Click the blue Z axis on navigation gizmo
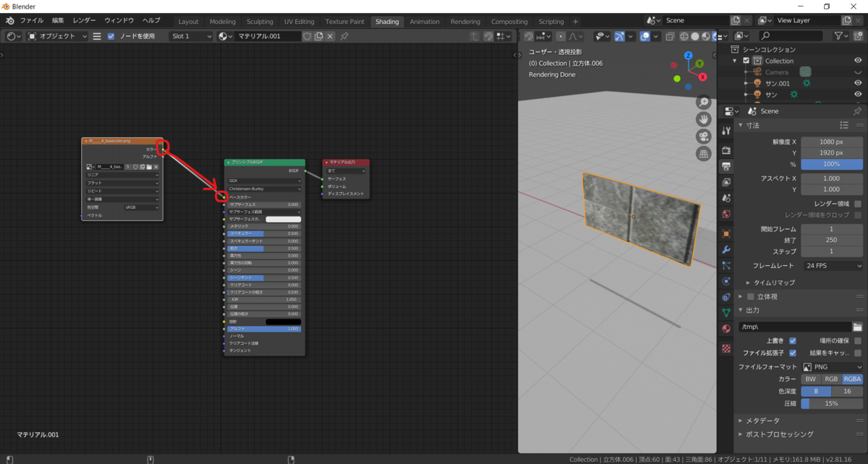The height and width of the screenshot is (464, 868). (689, 56)
